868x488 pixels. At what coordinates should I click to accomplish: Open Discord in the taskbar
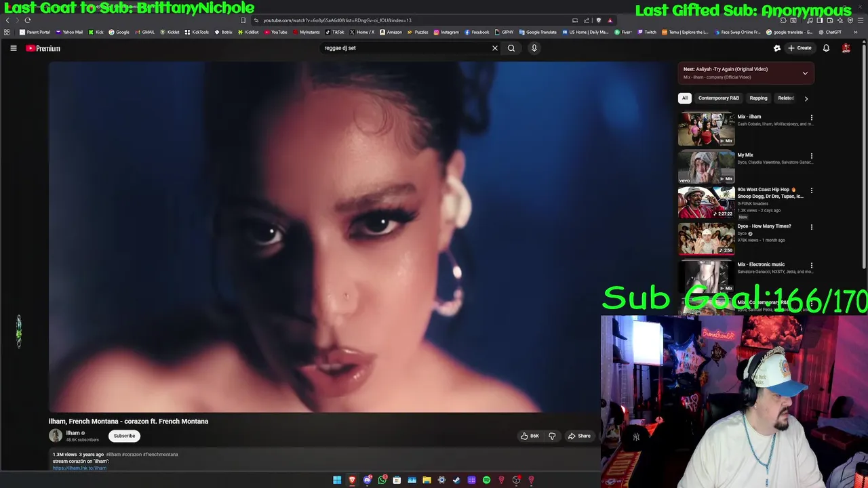pos(367,480)
